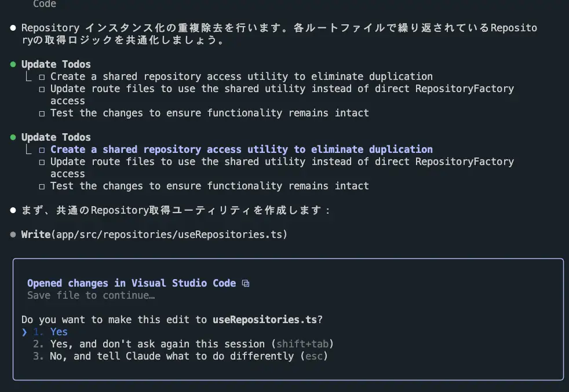The image size is (569, 392).
Task: Check second list's Update route files checkbox
Action: point(42,162)
